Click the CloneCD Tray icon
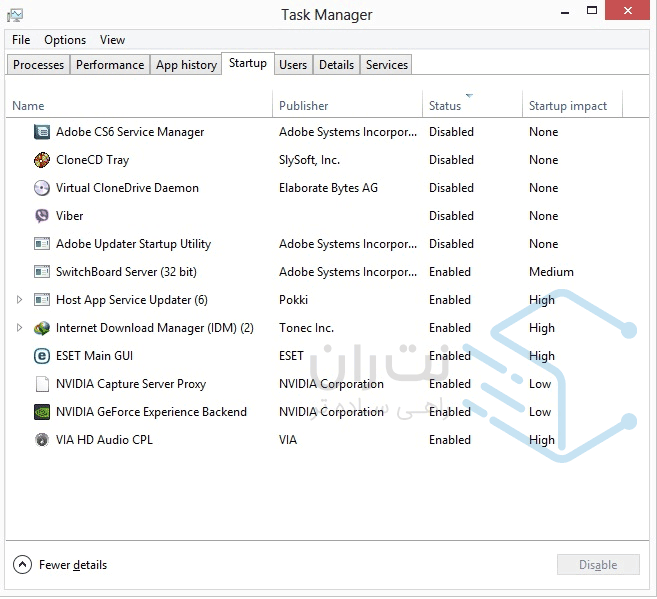Image resolution: width=657 pixels, height=599 pixels. (41, 160)
